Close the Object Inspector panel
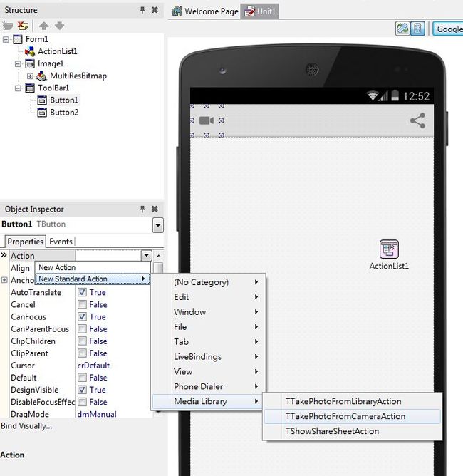The width and height of the screenshot is (463, 476). (x=155, y=209)
